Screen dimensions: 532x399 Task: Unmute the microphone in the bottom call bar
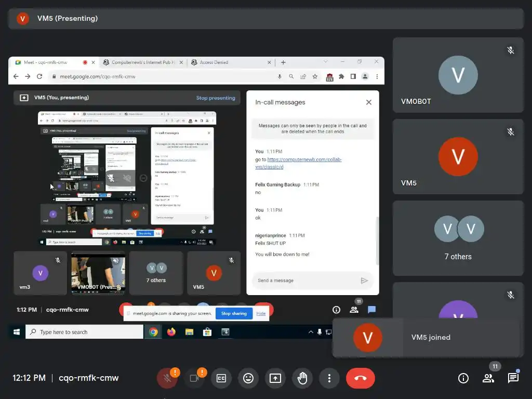point(167,378)
